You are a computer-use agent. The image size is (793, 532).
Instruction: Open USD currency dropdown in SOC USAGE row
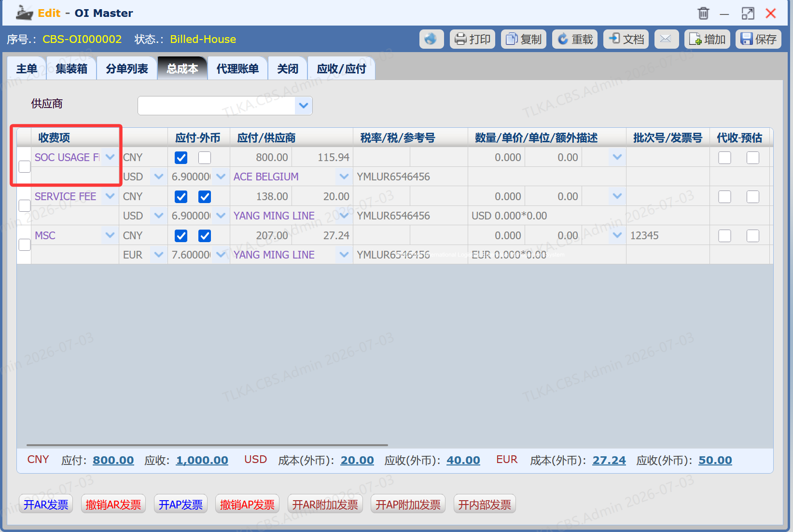[x=159, y=177]
